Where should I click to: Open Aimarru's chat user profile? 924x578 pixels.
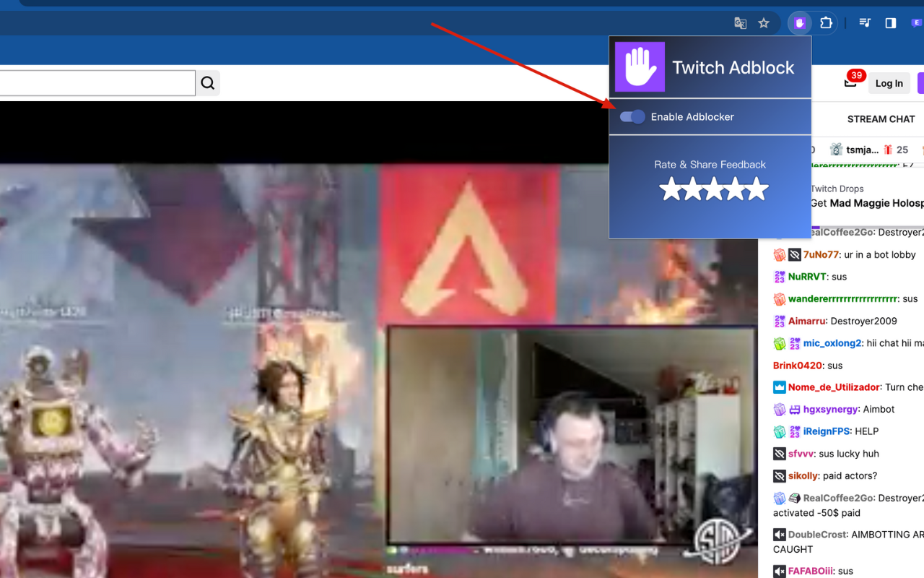[x=806, y=321]
